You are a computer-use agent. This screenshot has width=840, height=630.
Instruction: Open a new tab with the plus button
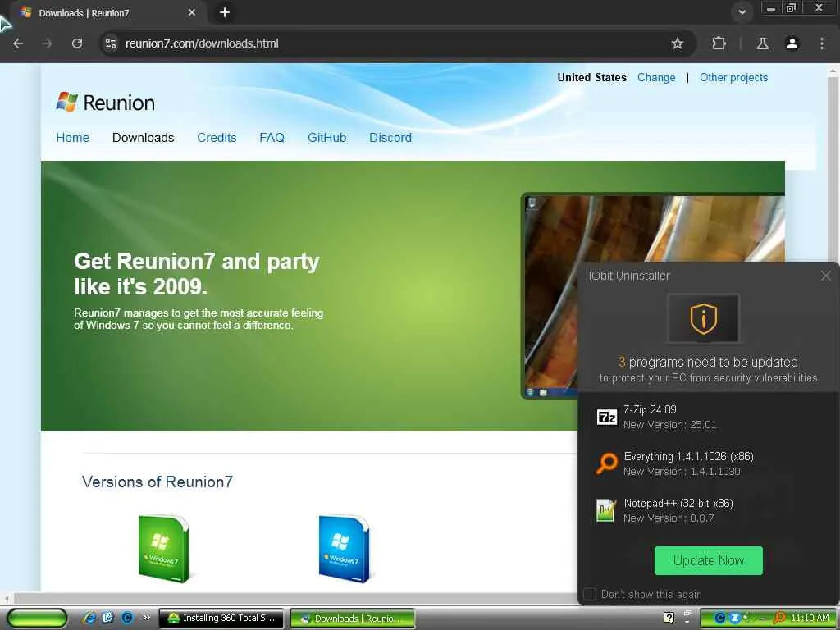click(225, 12)
